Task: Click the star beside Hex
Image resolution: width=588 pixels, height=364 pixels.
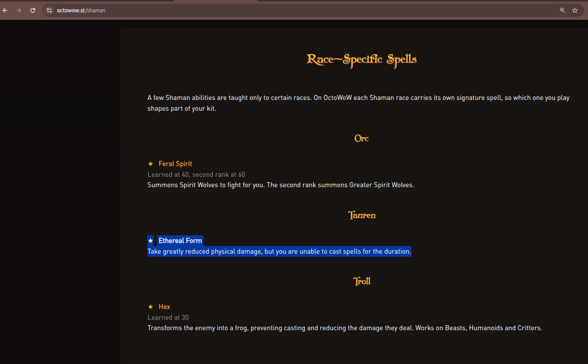Action: (150, 307)
